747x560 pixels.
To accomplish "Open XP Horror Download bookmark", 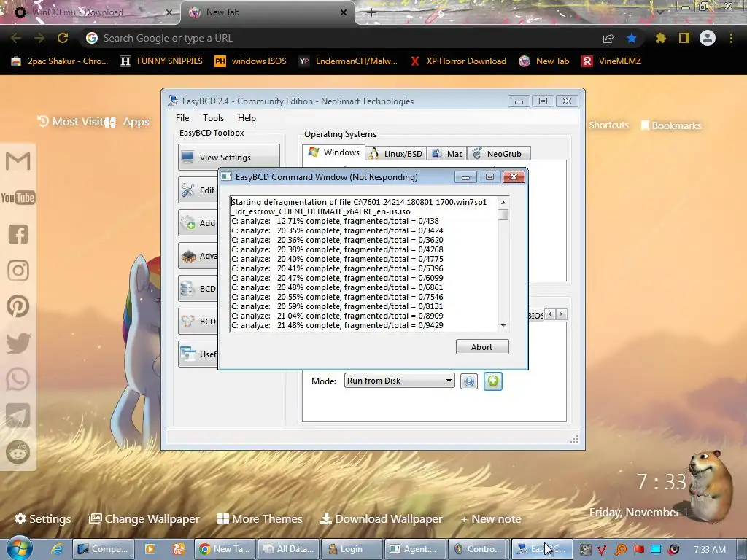I will point(458,61).
